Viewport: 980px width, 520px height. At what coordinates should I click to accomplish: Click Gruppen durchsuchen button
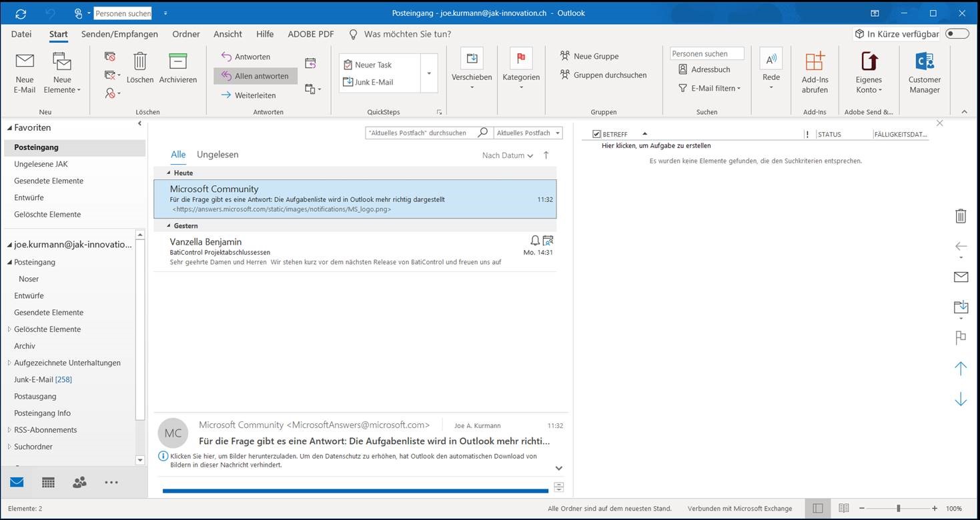tap(603, 75)
